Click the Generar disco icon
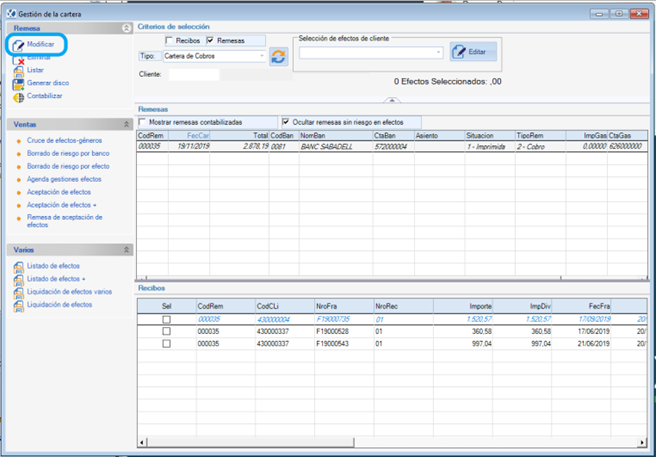This screenshot has height=457, width=656. [18, 85]
